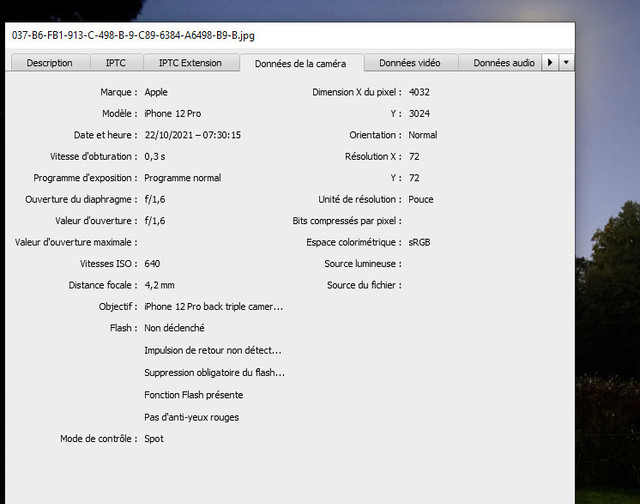Screen dimensions: 640x504
Task: Click the date value 22/10/2021 – 07:30:15
Action: (193, 135)
